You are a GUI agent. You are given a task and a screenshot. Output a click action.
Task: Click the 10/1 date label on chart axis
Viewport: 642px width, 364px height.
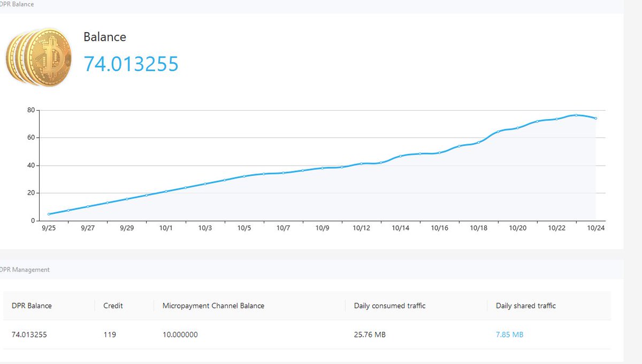coord(166,228)
